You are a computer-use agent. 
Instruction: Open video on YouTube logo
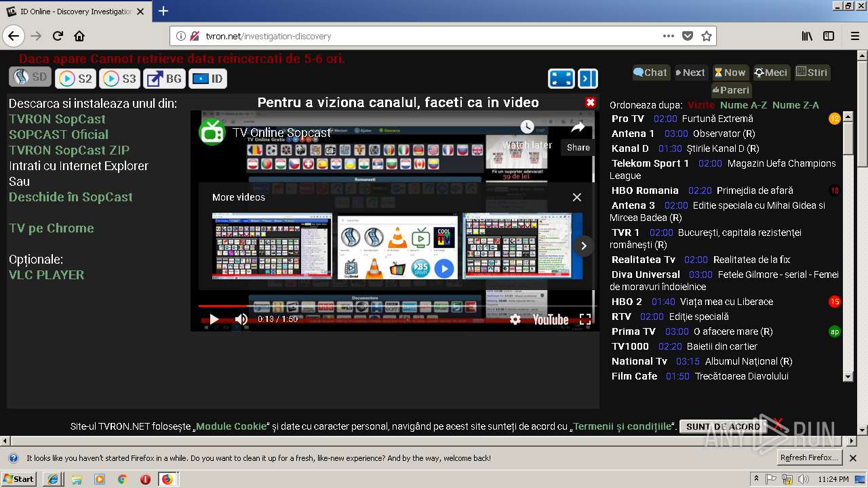[x=551, y=319]
